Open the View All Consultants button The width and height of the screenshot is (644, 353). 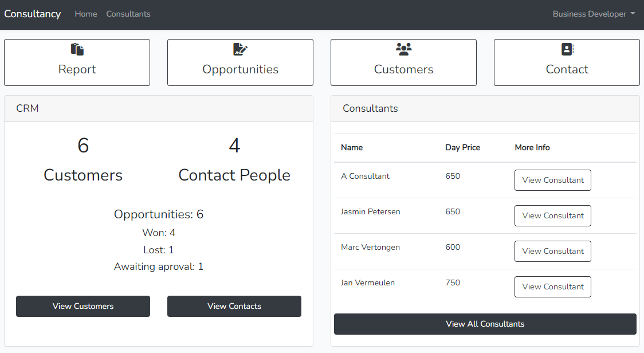[x=485, y=324]
